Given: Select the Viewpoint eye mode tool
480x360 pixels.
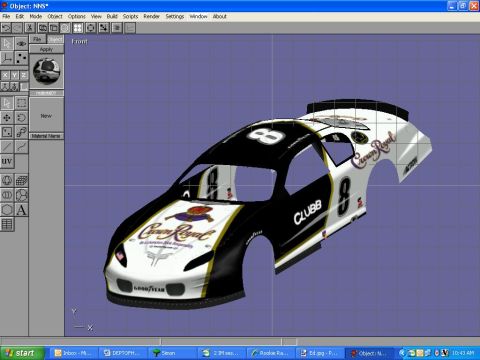Looking at the screenshot, I should (21, 44).
